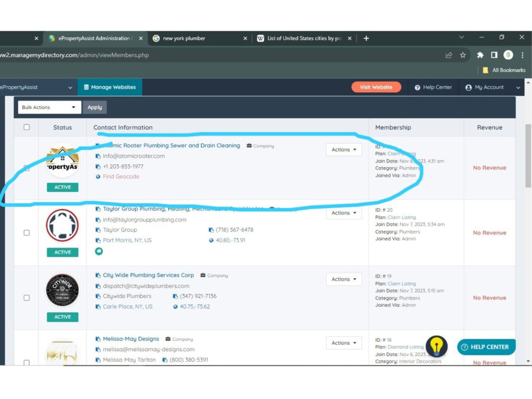Open My Account in the top bar
The height and width of the screenshot is (399, 532).
point(485,88)
